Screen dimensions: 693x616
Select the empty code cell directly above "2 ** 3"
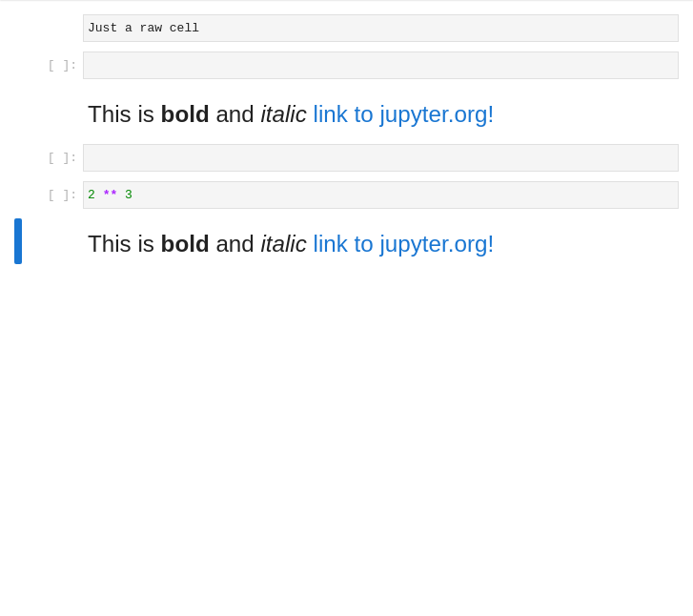coord(380,158)
